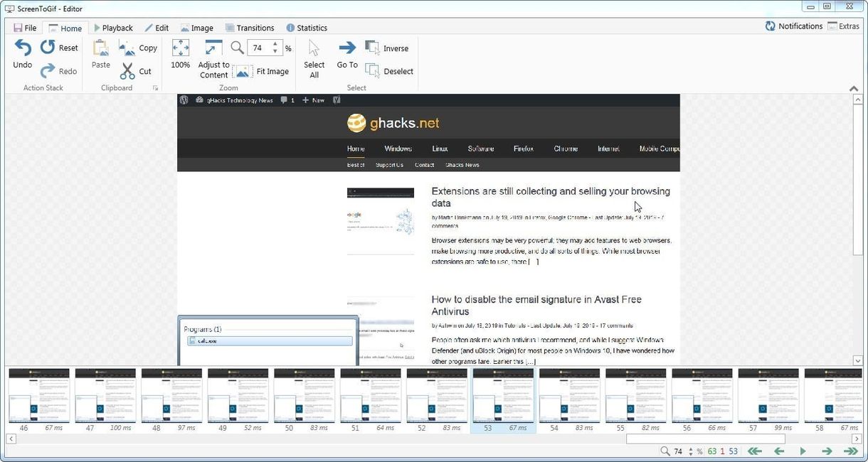The image size is (868, 462).
Task: Switch to the Statistics tab
Action: point(307,28)
